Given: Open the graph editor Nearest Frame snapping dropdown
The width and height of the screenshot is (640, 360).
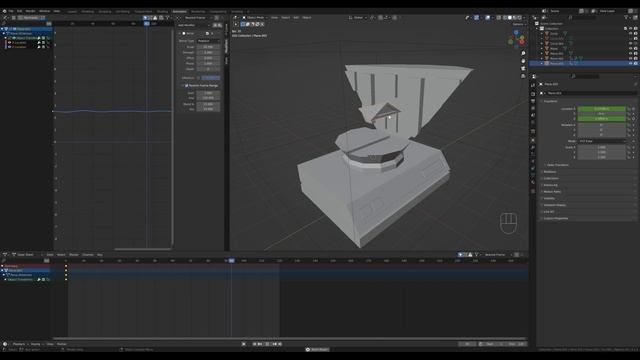Looking at the screenshot, I should point(198,18).
